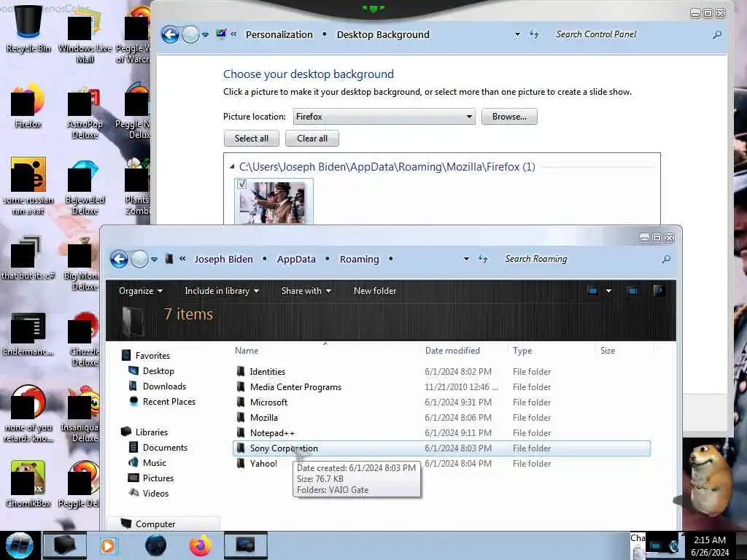The height and width of the screenshot is (560, 747).
Task: Click Joseph Biden breadcrumb in address bar
Action: pyautogui.click(x=223, y=259)
